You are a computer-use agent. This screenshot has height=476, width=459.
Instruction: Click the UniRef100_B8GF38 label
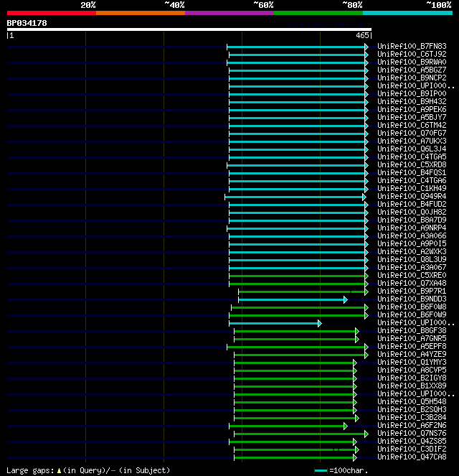click(x=412, y=330)
